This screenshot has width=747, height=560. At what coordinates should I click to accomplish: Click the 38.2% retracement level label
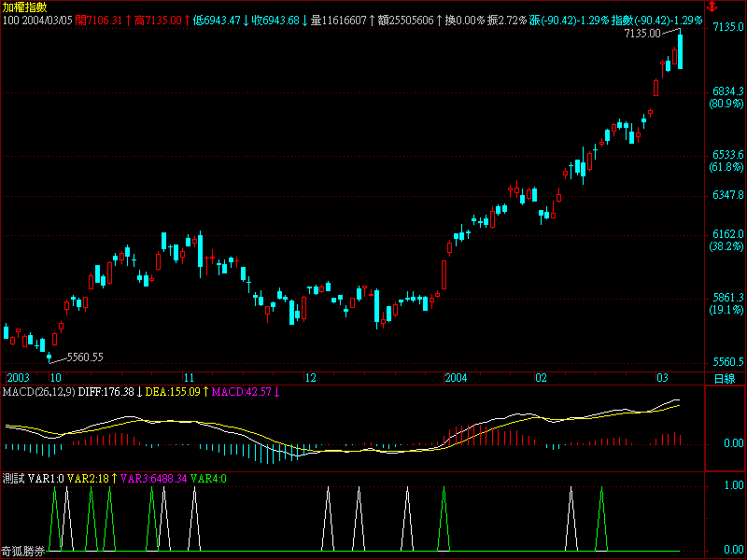tap(726, 247)
